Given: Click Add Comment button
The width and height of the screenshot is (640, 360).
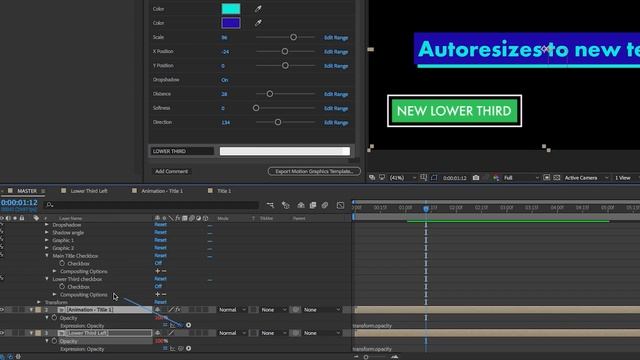Looking at the screenshot, I should [171, 171].
